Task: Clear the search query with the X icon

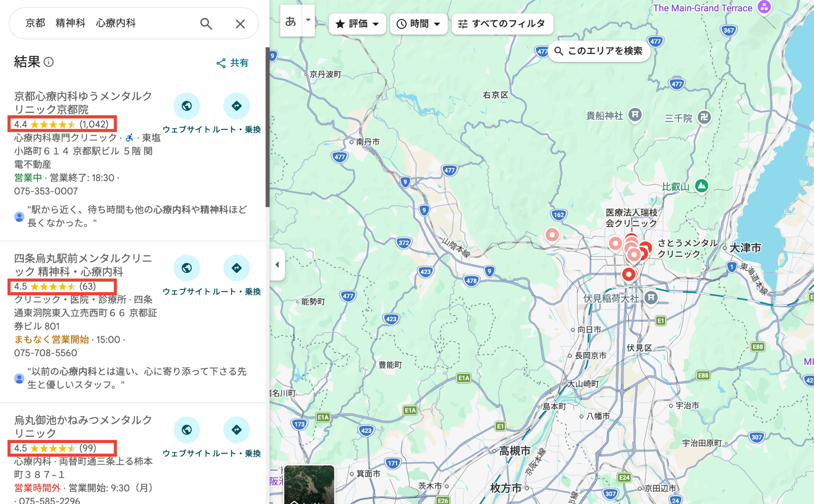Action: point(240,24)
